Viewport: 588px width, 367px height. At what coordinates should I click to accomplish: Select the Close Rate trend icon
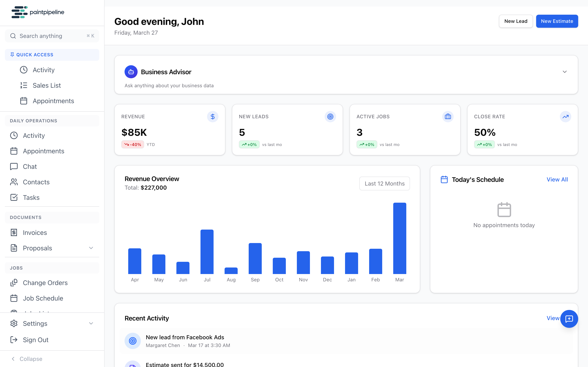pos(565,116)
